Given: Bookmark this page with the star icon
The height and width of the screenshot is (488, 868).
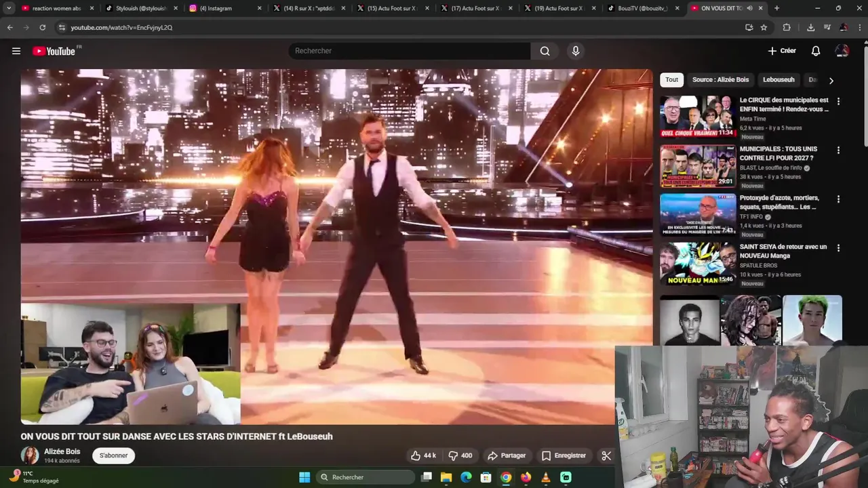Looking at the screenshot, I should pyautogui.click(x=764, y=28).
